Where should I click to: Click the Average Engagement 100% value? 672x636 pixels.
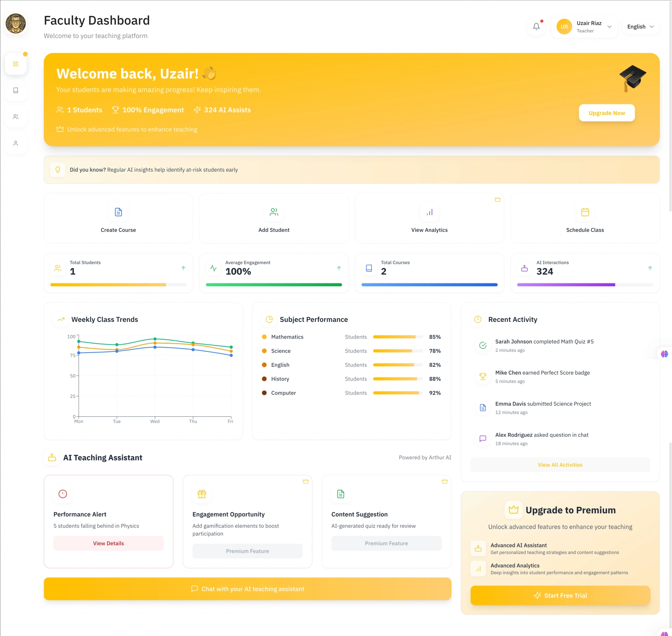pos(238,271)
